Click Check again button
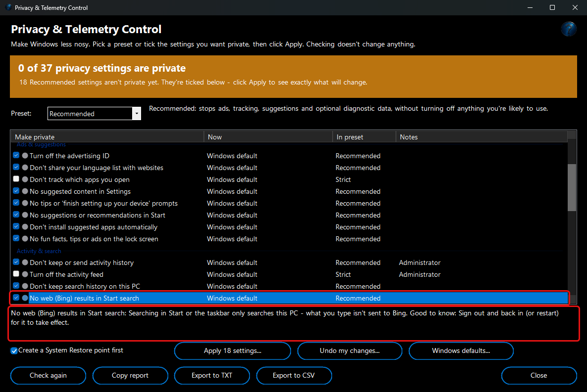 coord(49,376)
